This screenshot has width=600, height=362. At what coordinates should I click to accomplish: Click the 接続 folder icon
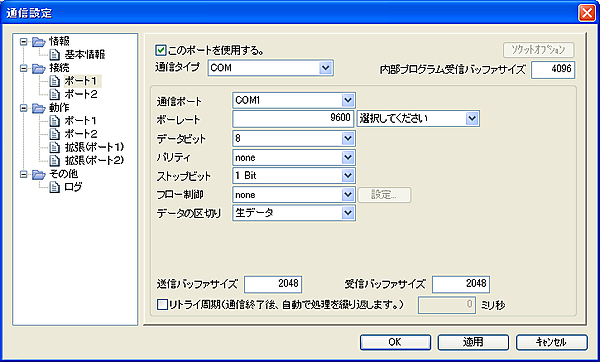tap(39, 68)
